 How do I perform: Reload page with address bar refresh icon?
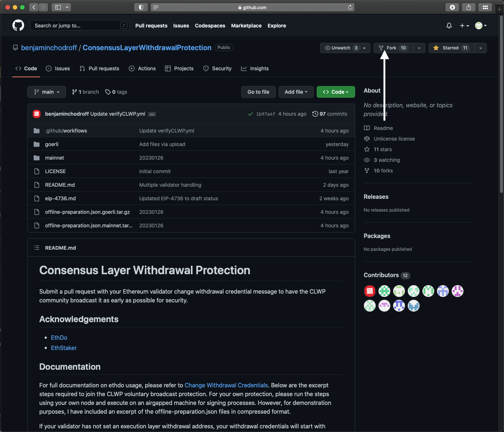[350, 7]
